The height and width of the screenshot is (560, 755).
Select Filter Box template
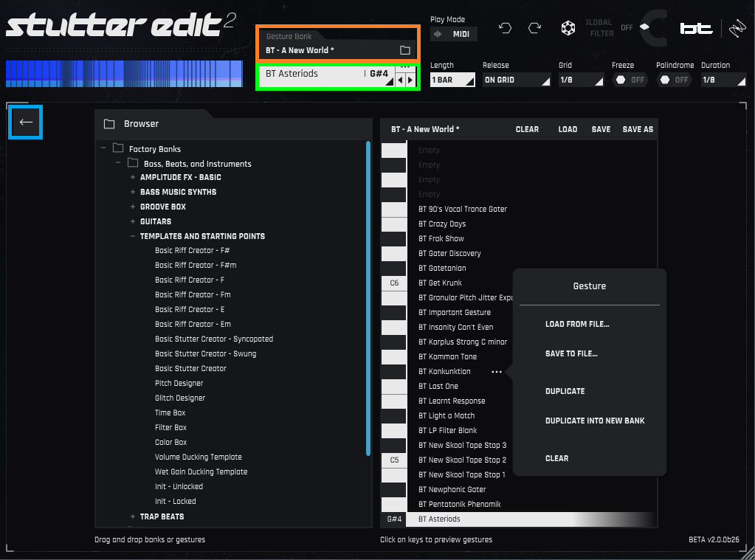pyautogui.click(x=170, y=428)
